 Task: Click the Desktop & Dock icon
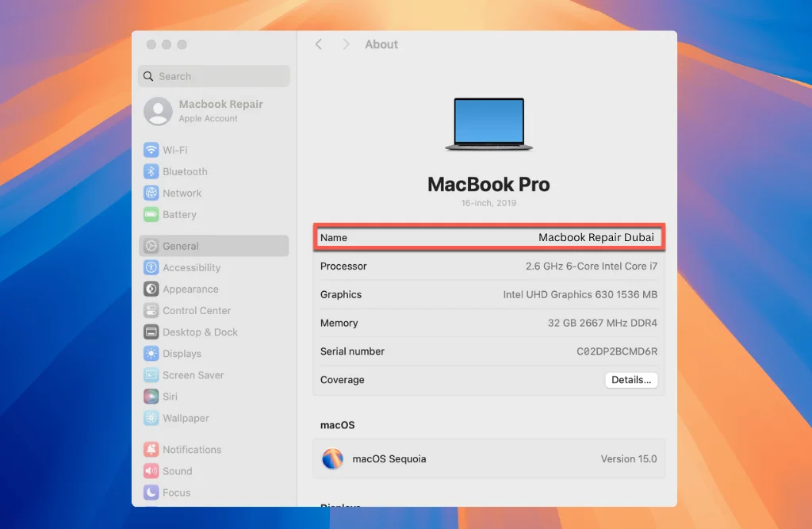151,332
